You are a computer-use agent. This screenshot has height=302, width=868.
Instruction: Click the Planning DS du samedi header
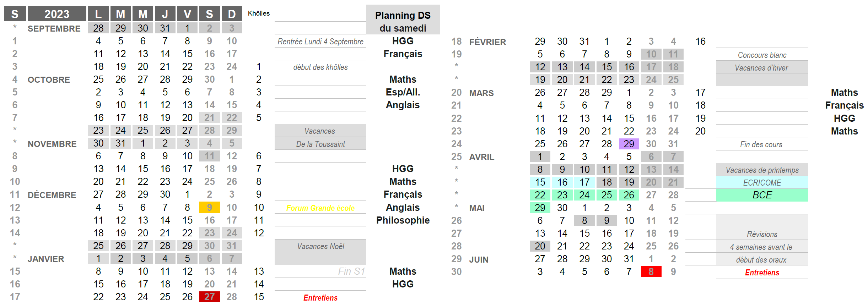click(403, 21)
